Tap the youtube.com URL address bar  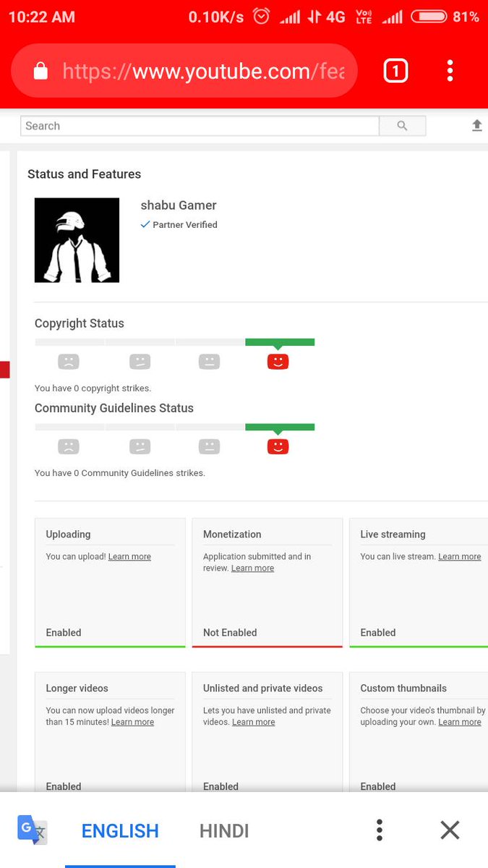click(x=184, y=71)
